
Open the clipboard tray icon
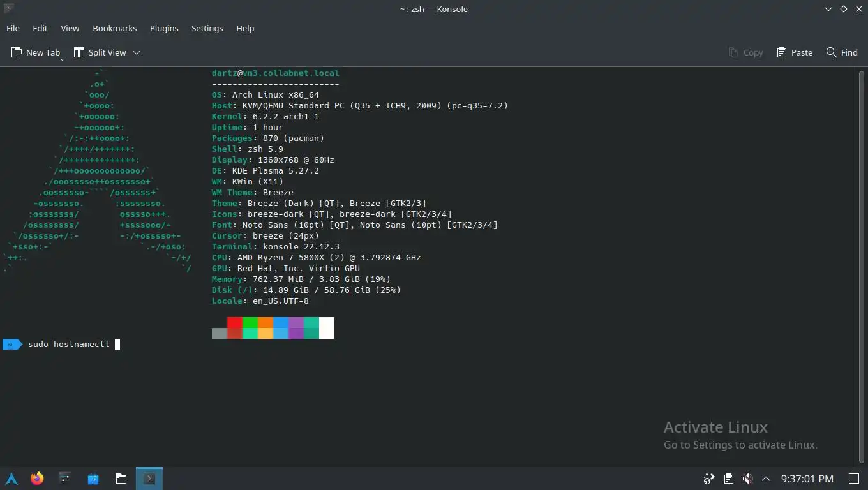728,479
